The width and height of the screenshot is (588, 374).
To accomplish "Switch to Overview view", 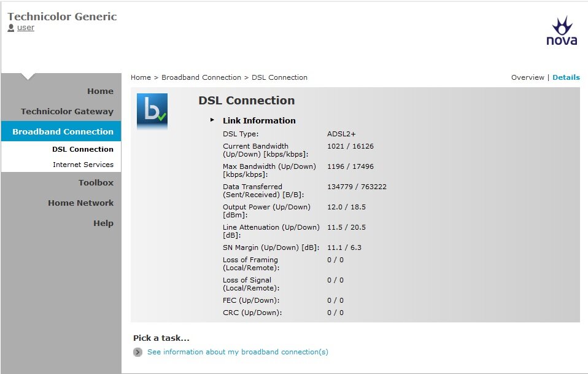I will pos(528,77).
